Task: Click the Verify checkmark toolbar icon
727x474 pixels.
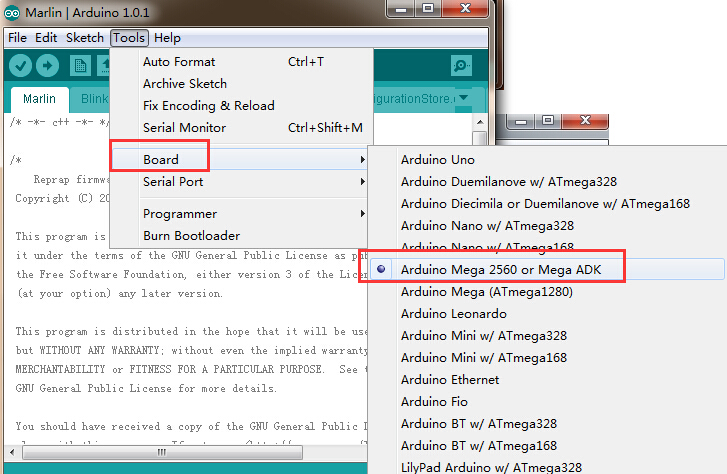Action: [x=20, y=66]
